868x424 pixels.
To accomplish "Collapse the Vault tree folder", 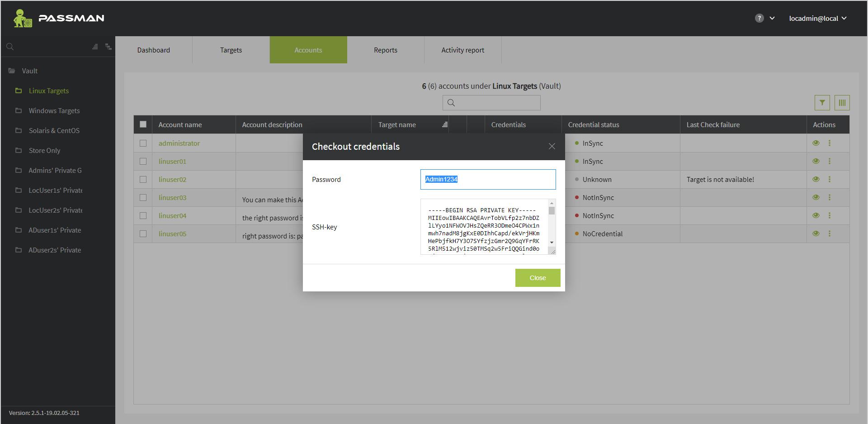I will (12, 71).
